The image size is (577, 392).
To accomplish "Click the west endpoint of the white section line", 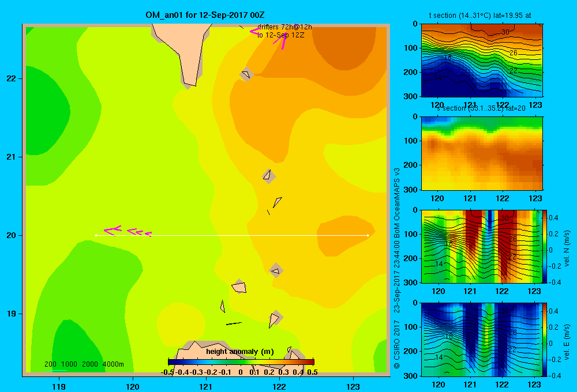I will coord(96,235).
